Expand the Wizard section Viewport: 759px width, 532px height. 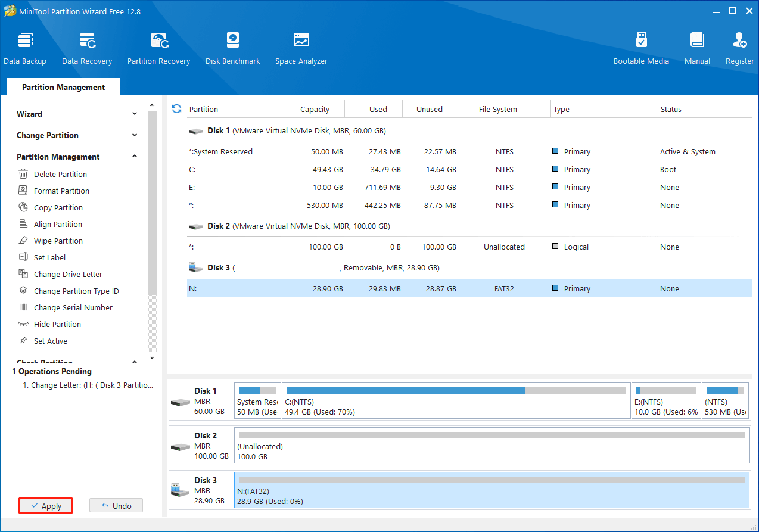click(135, 114)
